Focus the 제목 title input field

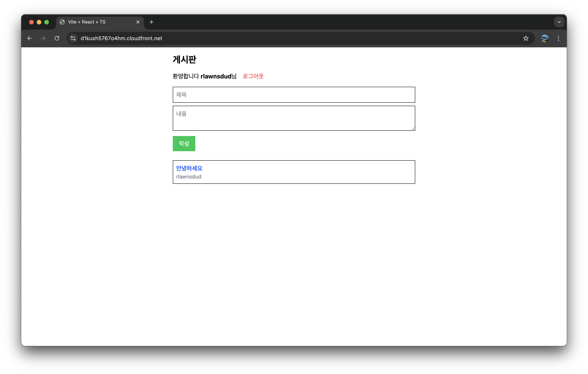[294, 95]
